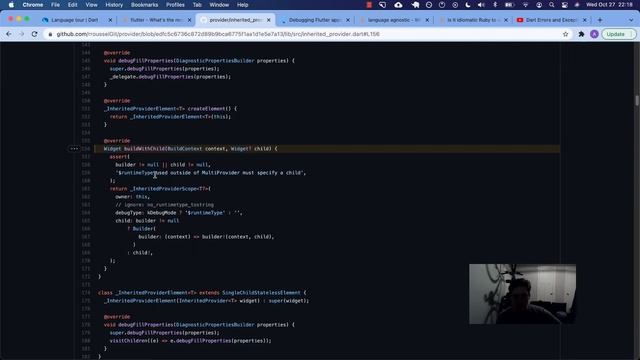Close the Is it idiomatic Ruby tab
Image resolution: width=640 pixels, height=360 pixels.
[x=506, y=20]
